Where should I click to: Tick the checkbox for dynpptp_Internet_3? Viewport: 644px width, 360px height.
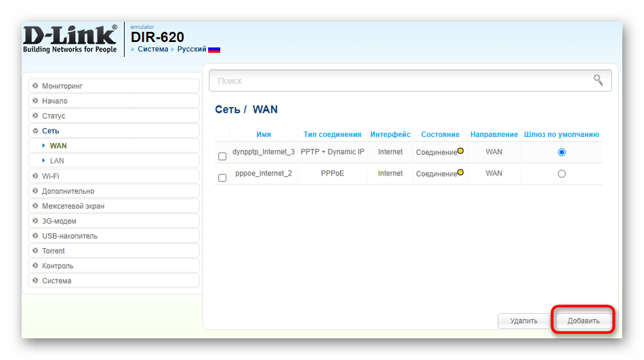point(222,157)
